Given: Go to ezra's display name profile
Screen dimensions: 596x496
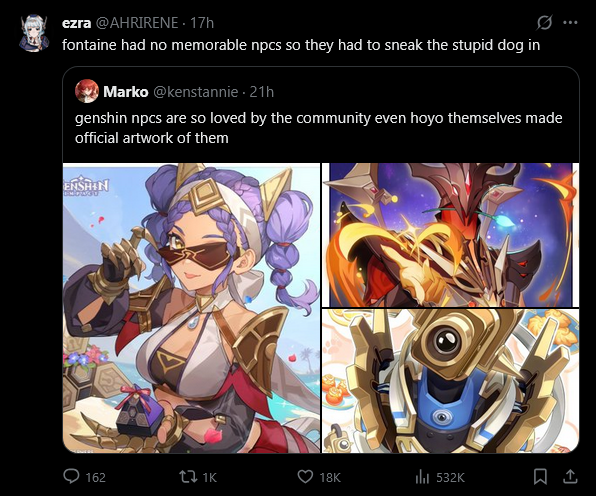Looking at the screenshot, I should point(76,23).
